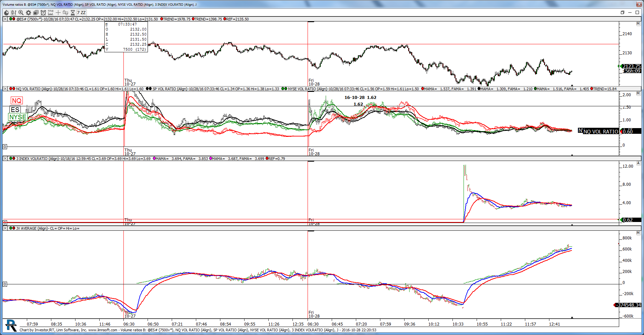This screenshot has width=644, height=335.
Task: Click dots beside JV AVERAGE title
Action: pyautogui.click(x=12, y=228)
